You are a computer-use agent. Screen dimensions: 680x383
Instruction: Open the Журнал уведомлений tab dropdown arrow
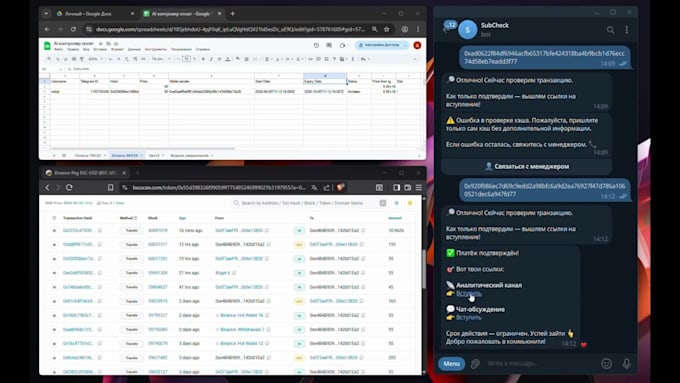point(212,155)
